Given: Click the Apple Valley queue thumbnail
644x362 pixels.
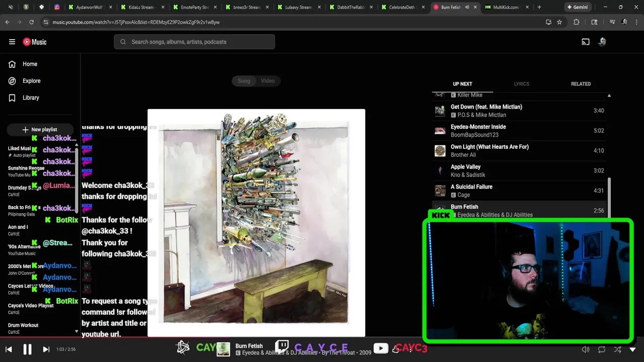Looking at the screenshot, I should (440, 170).
